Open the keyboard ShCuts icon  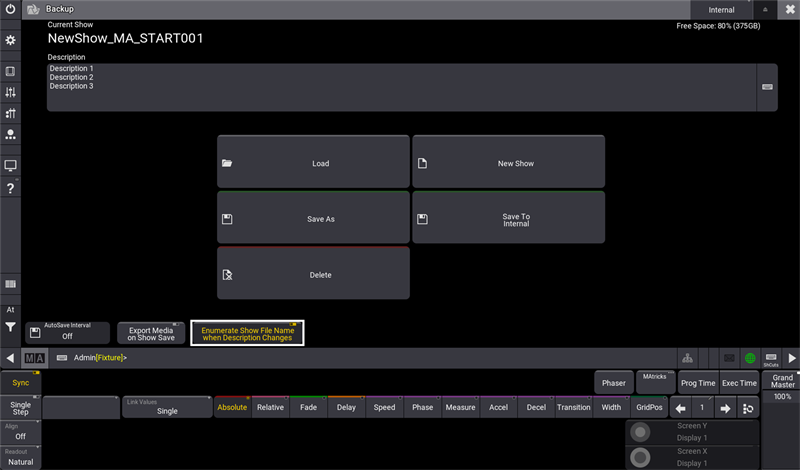pyautogui.click(x=770, y=357)
